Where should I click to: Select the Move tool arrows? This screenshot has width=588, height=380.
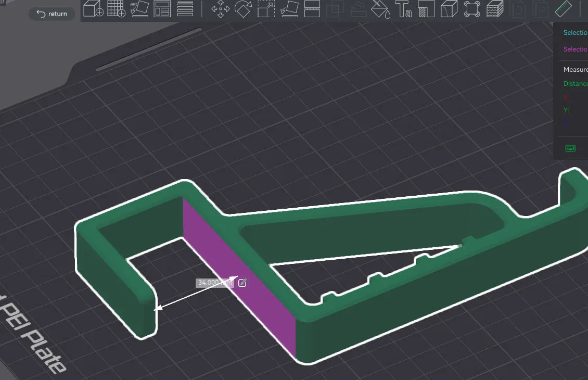coord(221,9)
